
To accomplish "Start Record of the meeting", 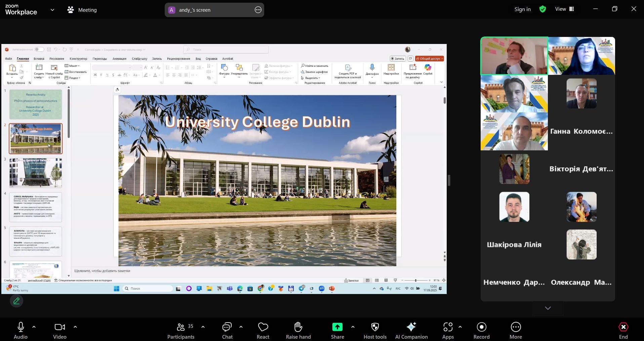I will 482,330.
